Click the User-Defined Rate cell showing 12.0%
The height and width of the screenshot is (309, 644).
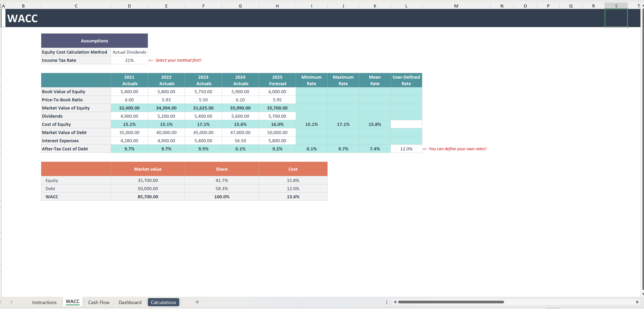pyautogui.click(x=406, y=149)
